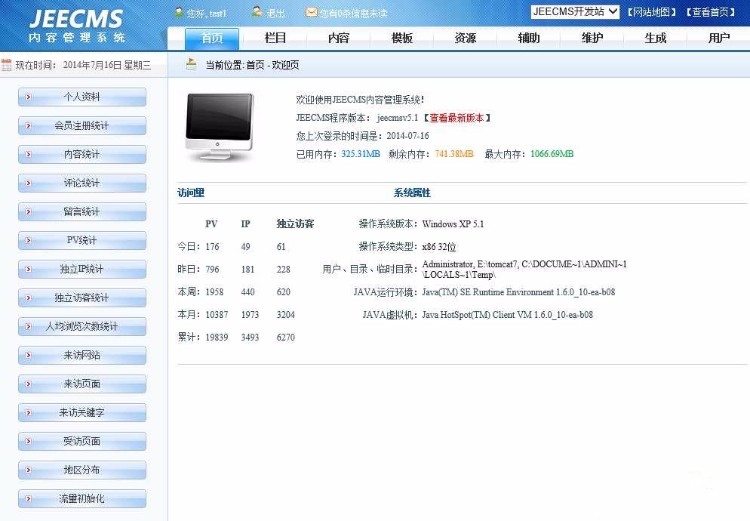Click arrow icon on 地区分布 button

pyautogui.click(x=28, y=470)
